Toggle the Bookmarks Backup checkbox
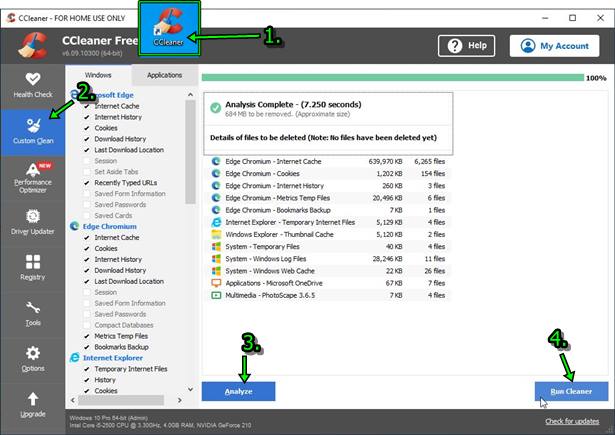Viewport: 615px width, 435px height. tap(87, 347)
